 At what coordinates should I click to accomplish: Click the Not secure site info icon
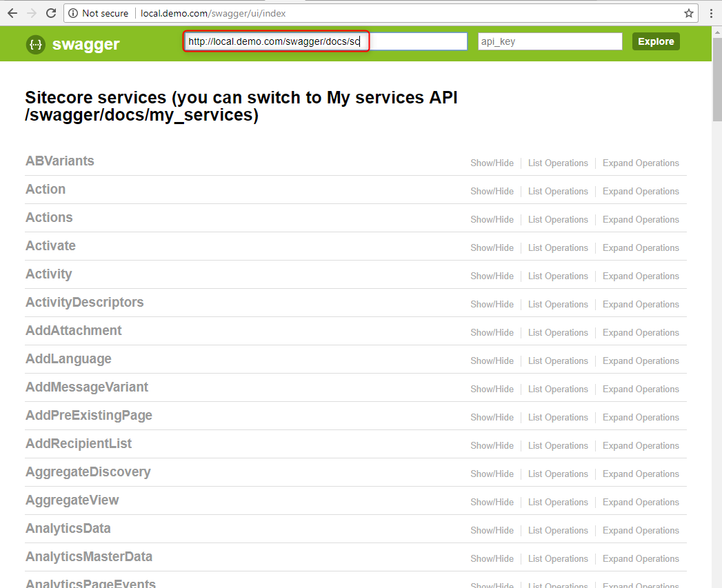click(x=73, y=13)
